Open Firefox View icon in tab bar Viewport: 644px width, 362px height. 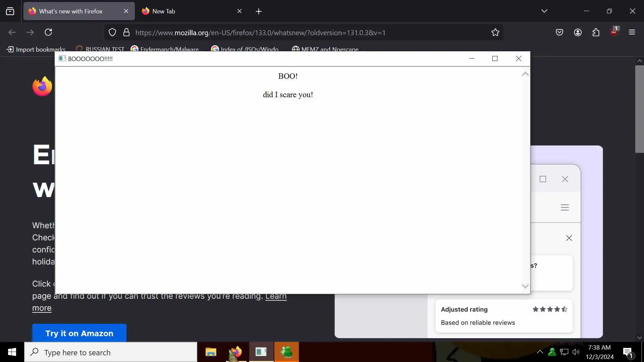click(x=10, y=11)
